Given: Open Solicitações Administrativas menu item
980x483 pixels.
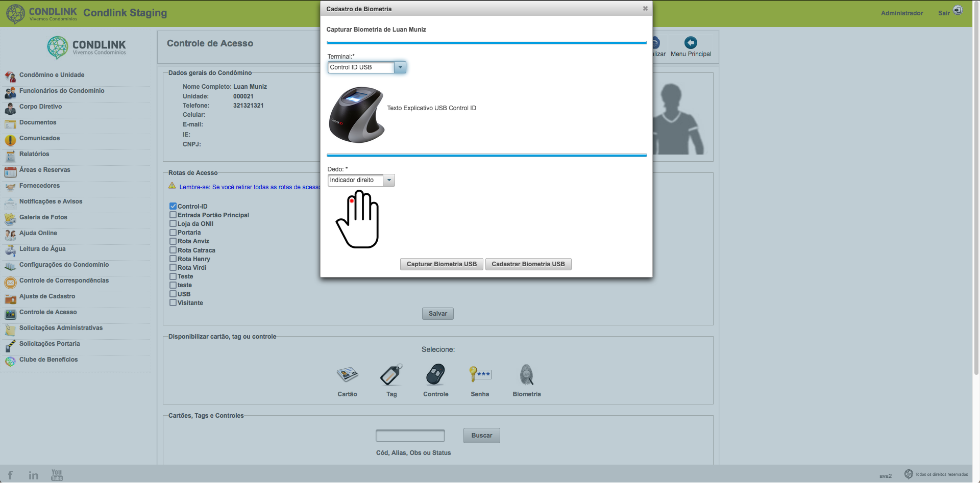Looking at the screenshot, I should click(x=61, y=328).
